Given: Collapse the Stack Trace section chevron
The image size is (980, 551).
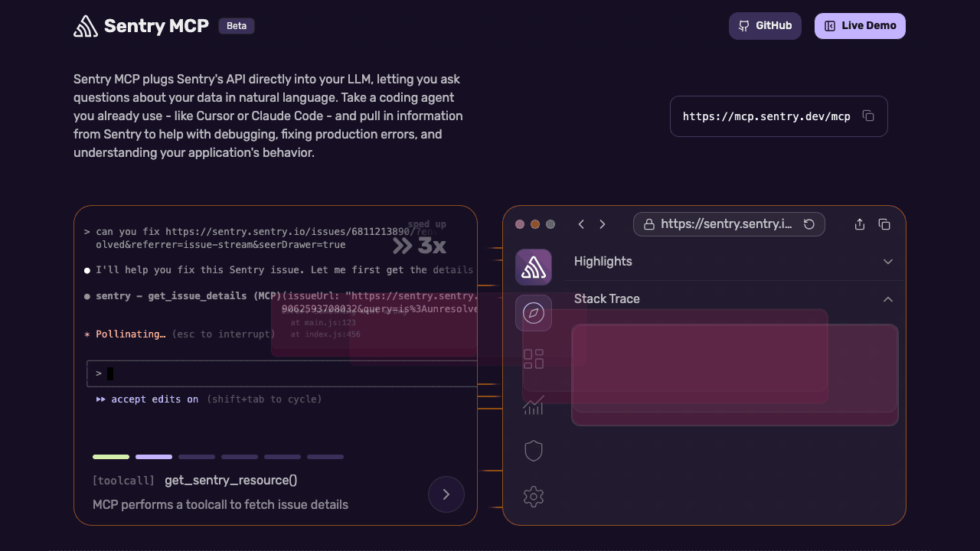Looking at the screenshot, I should pyautogui.click(x=888, y=299).
